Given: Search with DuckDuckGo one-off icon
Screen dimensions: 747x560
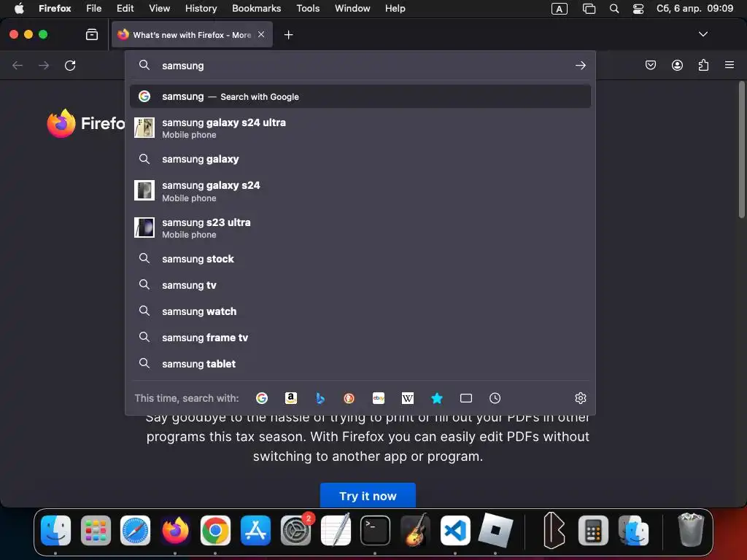Looking at the screenshot, I should tap(349, 398).
